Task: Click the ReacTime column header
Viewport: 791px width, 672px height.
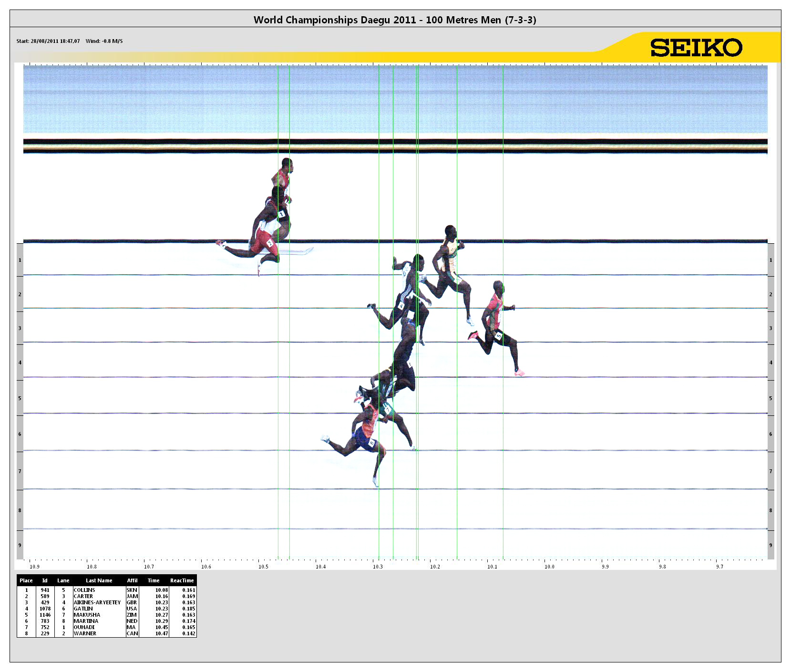Action: (x=182, y=580)
